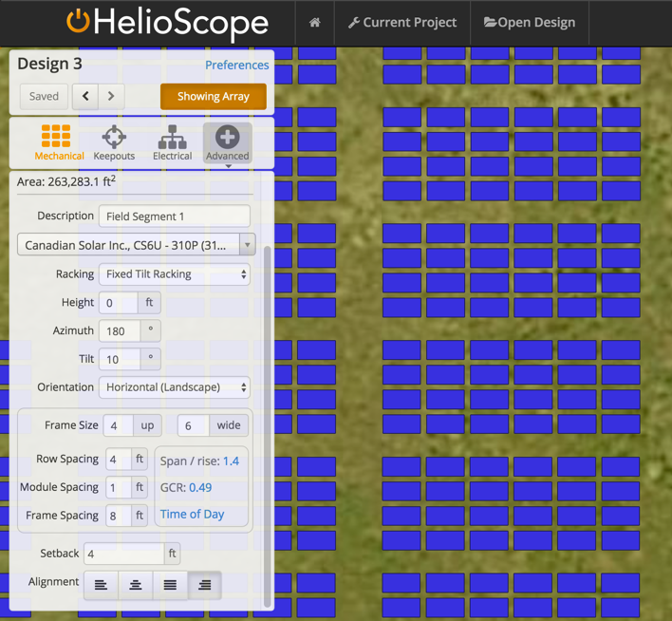Click the HelioScope power logo icon
The image size is (672, 621).
click(x=78, y=21)
